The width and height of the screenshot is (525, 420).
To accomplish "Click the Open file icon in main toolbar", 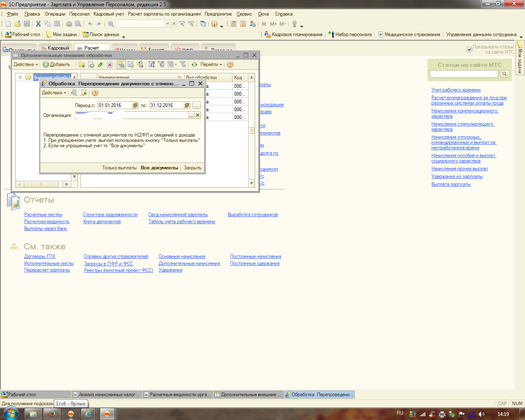I will tap(17, 24).
